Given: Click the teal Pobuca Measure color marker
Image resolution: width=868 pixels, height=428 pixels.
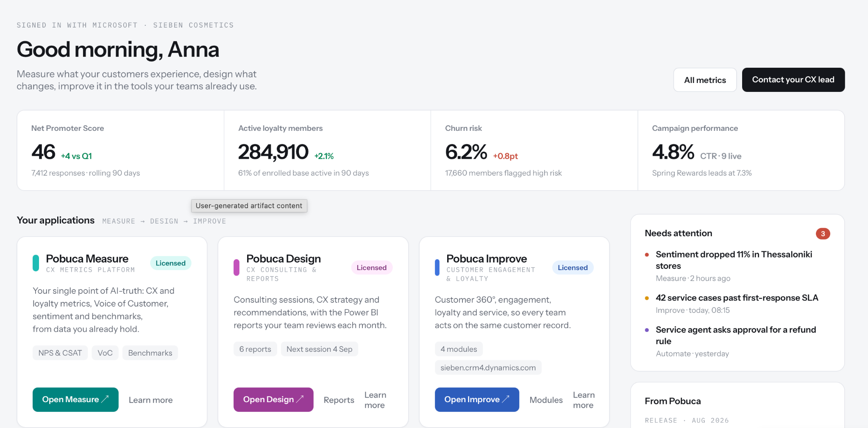Looking at the screenshot, I should point(36,263).
